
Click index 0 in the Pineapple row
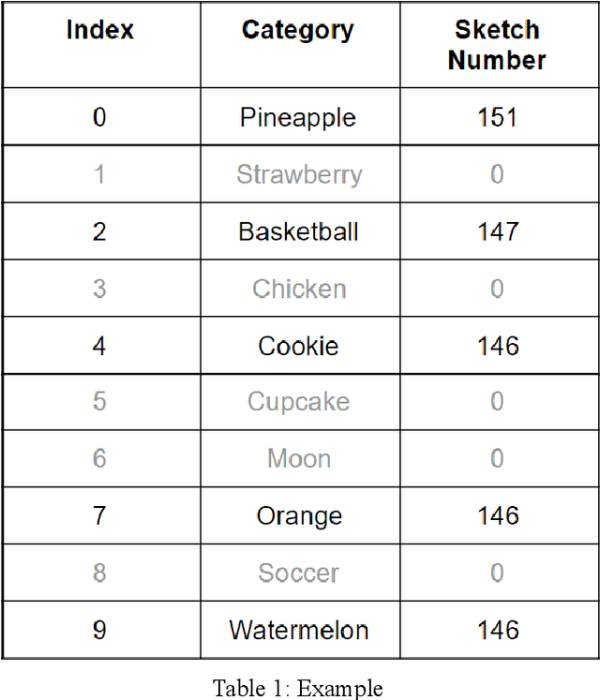pyautogui.click(x=100, y=117)
